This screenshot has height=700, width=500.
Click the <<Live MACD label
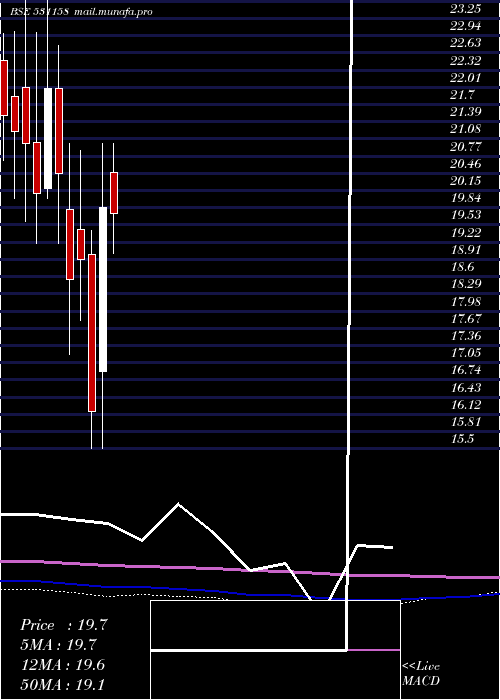coord(421,674)
